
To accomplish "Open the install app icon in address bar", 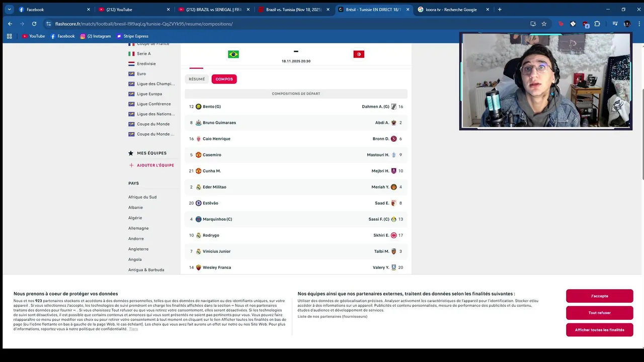I will coord(533,24).
